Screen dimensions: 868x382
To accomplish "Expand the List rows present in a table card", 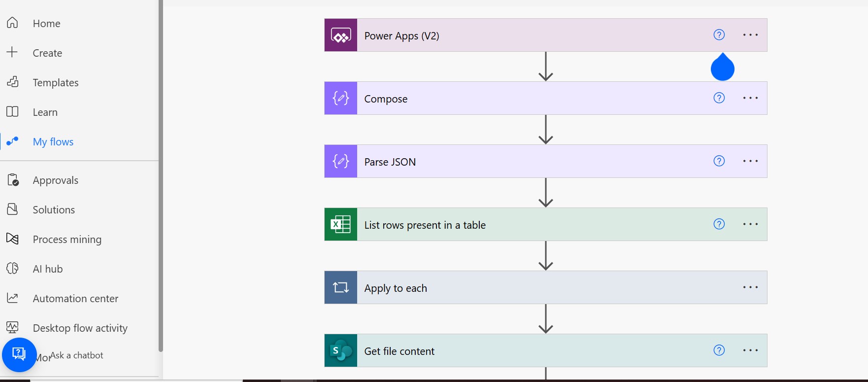I will click(x=546, y=224).
